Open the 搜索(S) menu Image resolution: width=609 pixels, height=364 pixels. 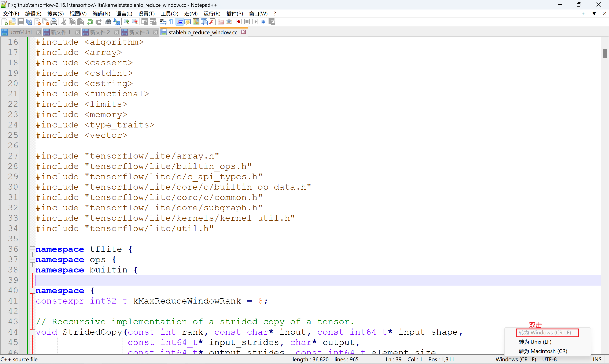point(55,14)
